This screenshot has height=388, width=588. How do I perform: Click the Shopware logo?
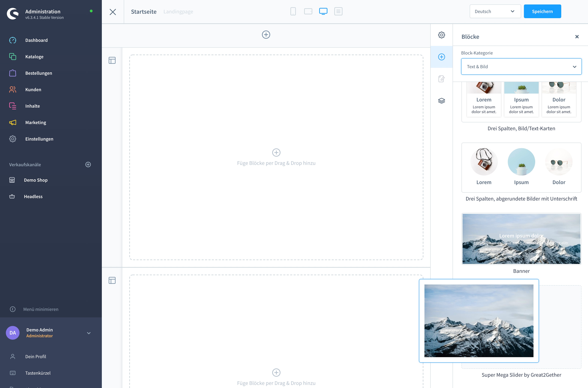pos(13,14)
